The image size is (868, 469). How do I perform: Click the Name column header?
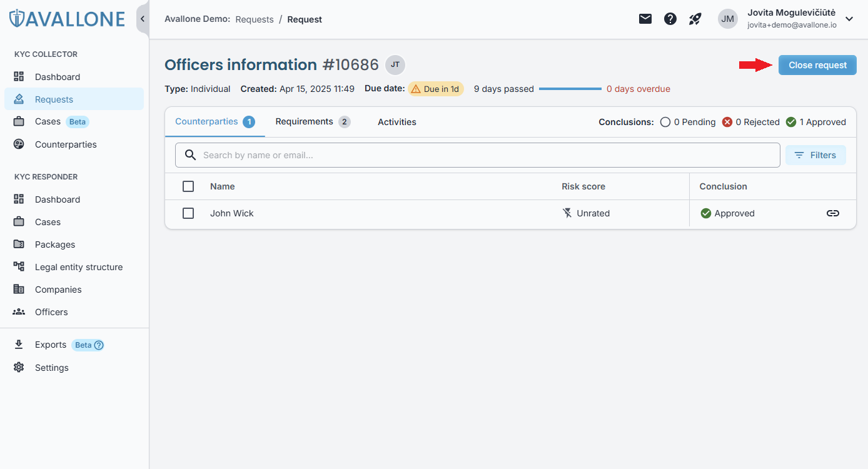pyautogui.click(x=223, y=186)
